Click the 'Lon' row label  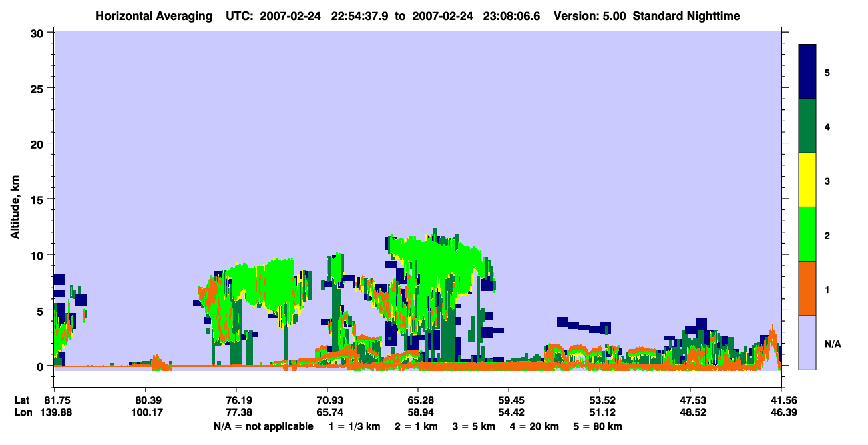click(22, 412)
